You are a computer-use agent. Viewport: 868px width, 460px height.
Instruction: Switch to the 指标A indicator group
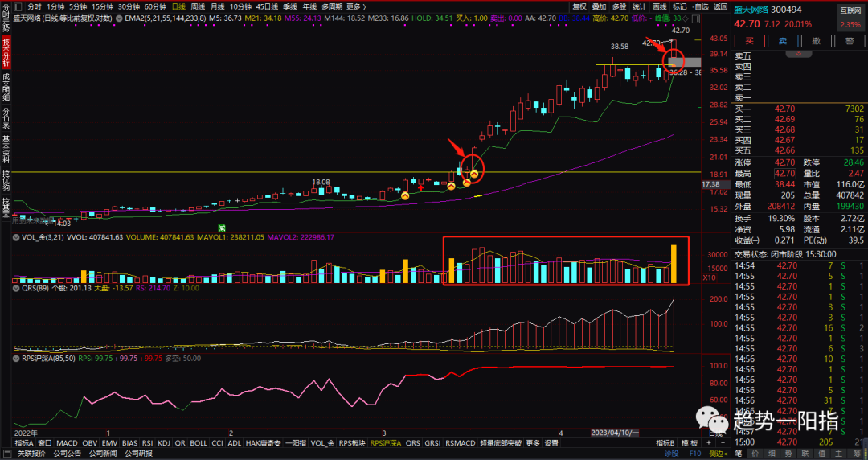tap(24, 443)
